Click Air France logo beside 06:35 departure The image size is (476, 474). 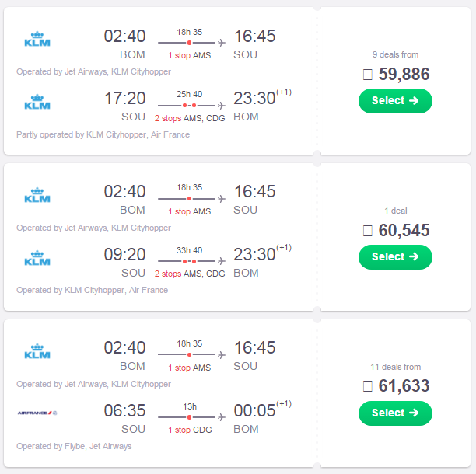pos(37,413)
